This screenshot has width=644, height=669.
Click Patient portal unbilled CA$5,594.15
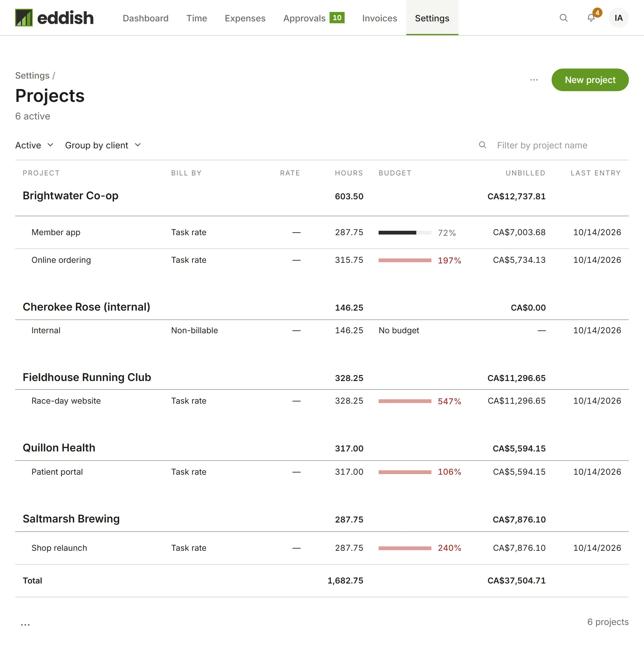tap(519, 472)
